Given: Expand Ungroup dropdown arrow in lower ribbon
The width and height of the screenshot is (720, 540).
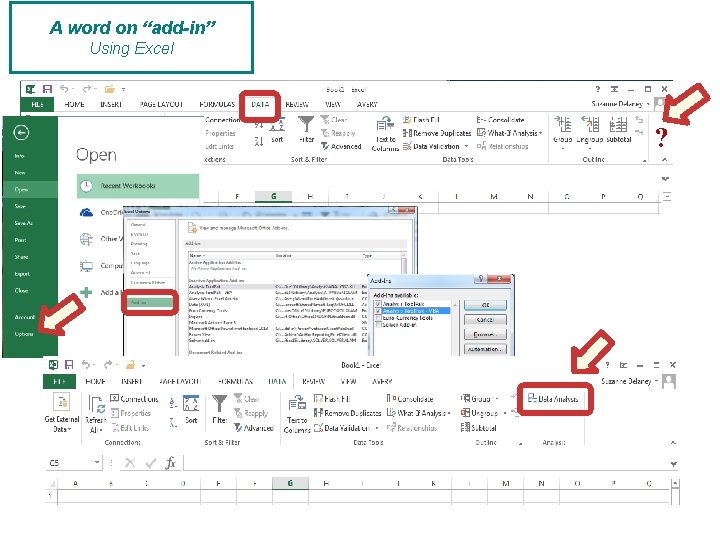Looking at the screenshot, I should 505,413.
